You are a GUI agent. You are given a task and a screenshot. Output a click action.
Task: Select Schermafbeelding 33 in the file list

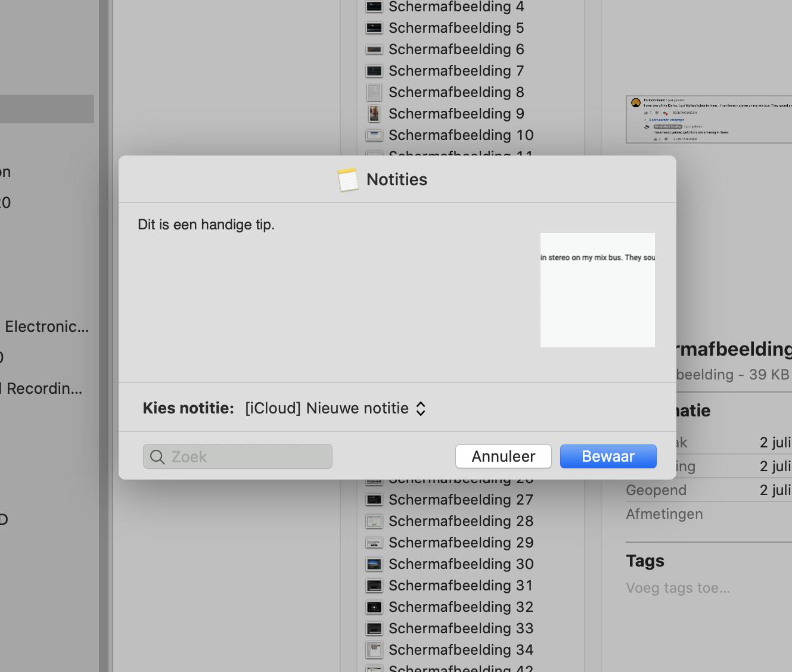(x=461, y=628)
